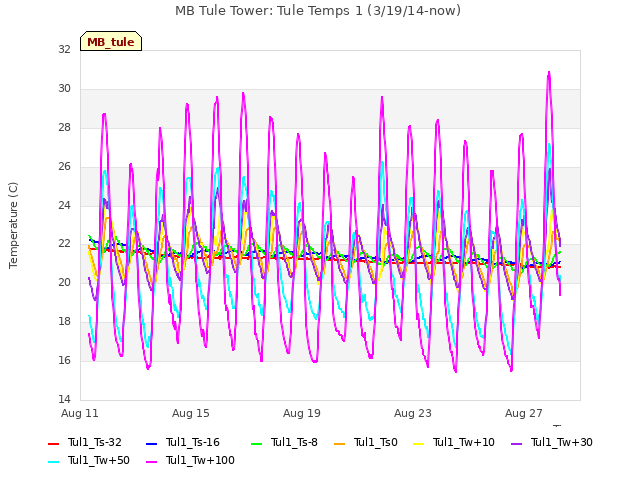
Task: Click the yellow Tul1_Tw+10 legend swatch
Action: pos(419,443)
